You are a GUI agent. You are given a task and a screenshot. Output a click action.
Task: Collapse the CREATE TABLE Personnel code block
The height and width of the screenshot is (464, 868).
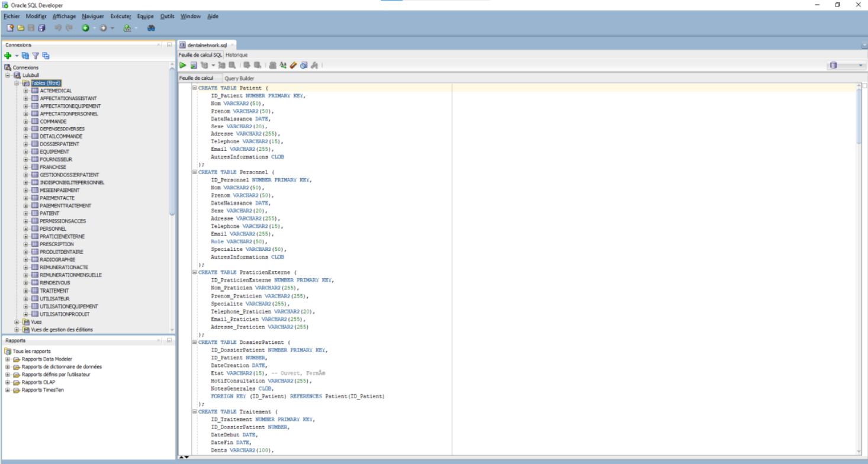pos(195,172)
